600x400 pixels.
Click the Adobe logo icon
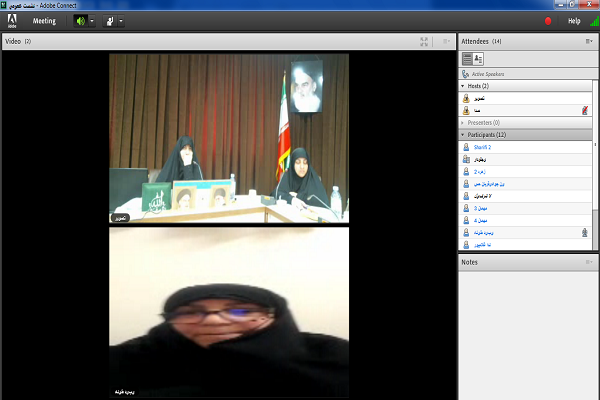pos(12,20)
